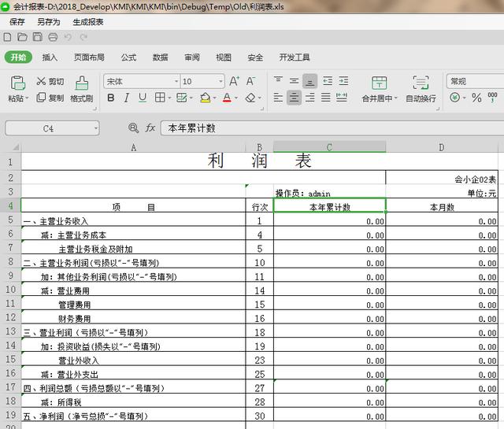Click the Copy (复制) button
Screen dimensions: 504x429
pyautogui.click(x=50, y=98)
